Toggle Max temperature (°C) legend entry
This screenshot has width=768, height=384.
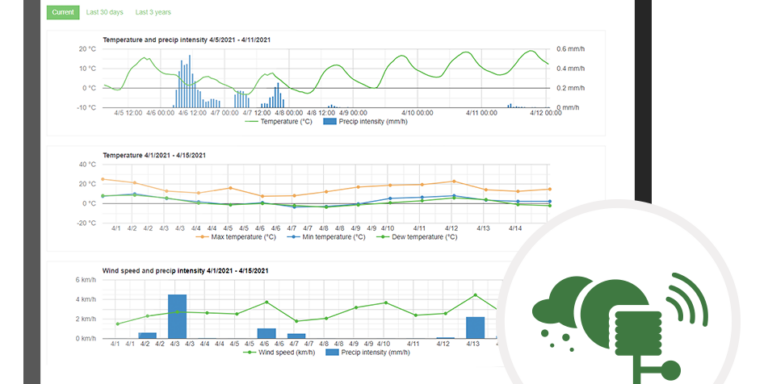coord(236,237)
